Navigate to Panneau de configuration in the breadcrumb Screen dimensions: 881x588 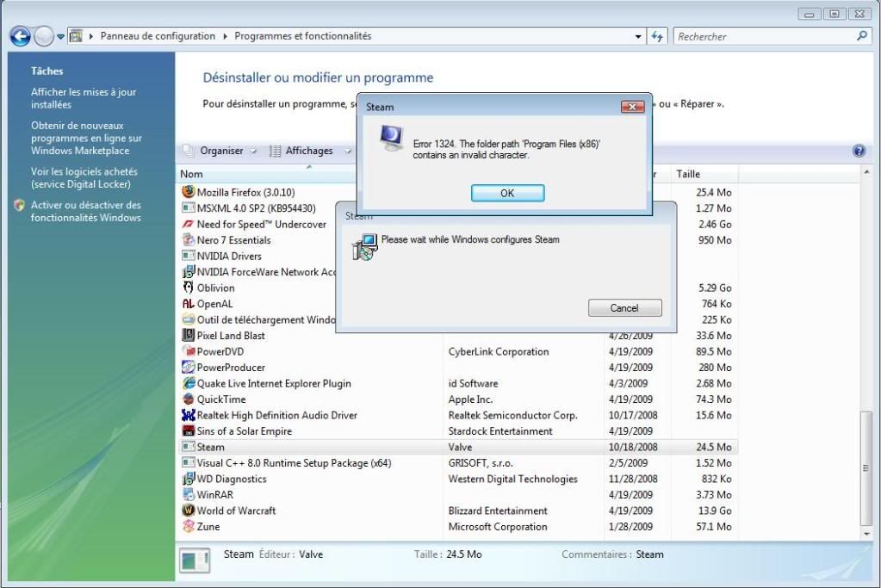click(x=155, y=36)
